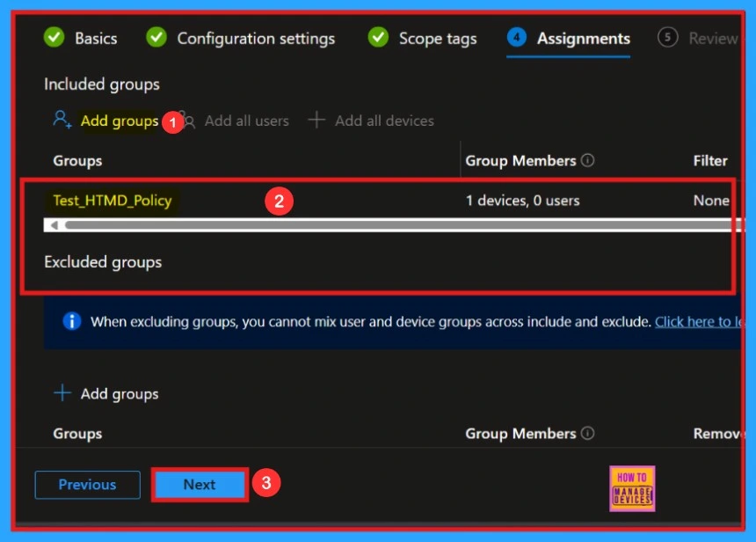
Task: Click the green checkmark beside Scope tags
Action: click(378, 37)
